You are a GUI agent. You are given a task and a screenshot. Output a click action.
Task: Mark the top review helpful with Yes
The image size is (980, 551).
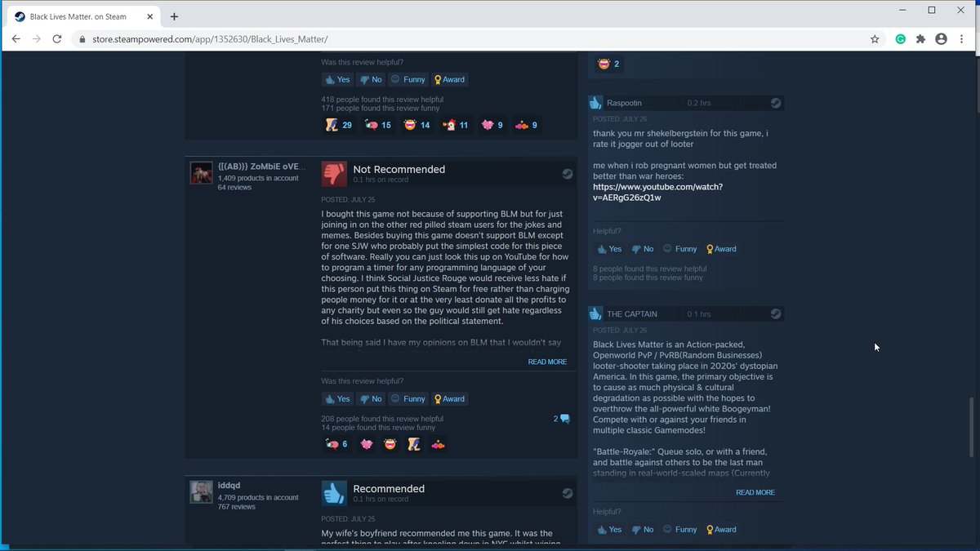tap(337, 79)
